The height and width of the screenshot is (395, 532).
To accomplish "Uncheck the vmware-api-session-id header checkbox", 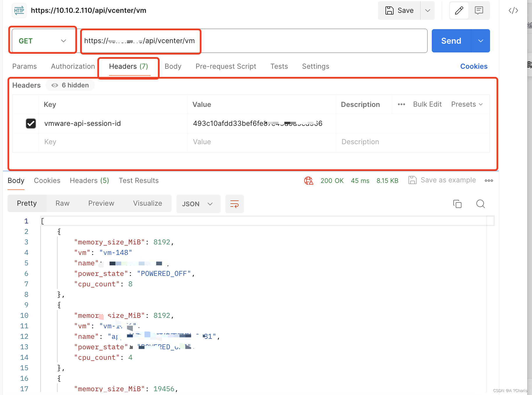I will click(x=31, y=124).
